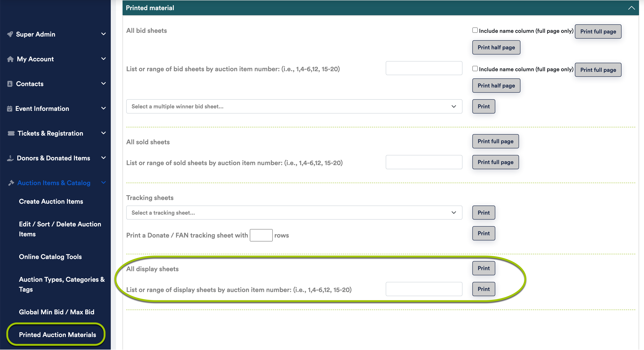Select the Contacts menu label
Screen dimensions: 644x350
click(x=30, y=84)
